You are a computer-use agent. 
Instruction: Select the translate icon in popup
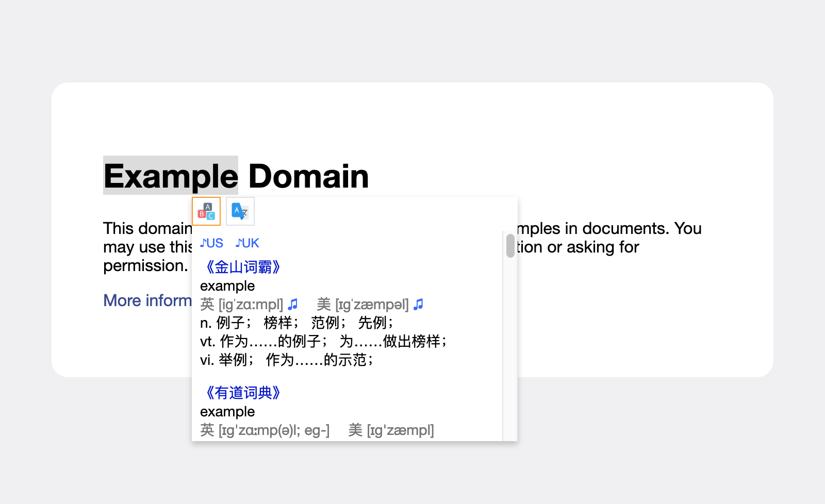point(240,211)
